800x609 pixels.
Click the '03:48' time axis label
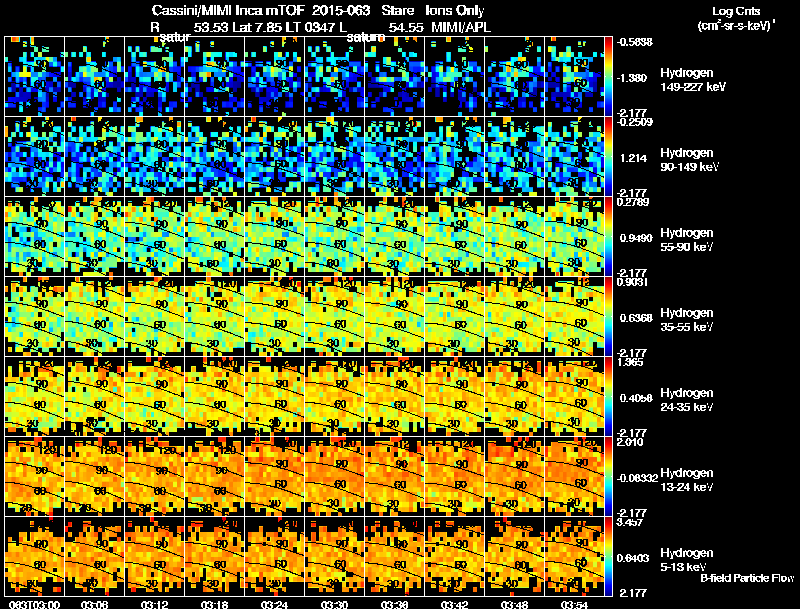pos(514,605)
